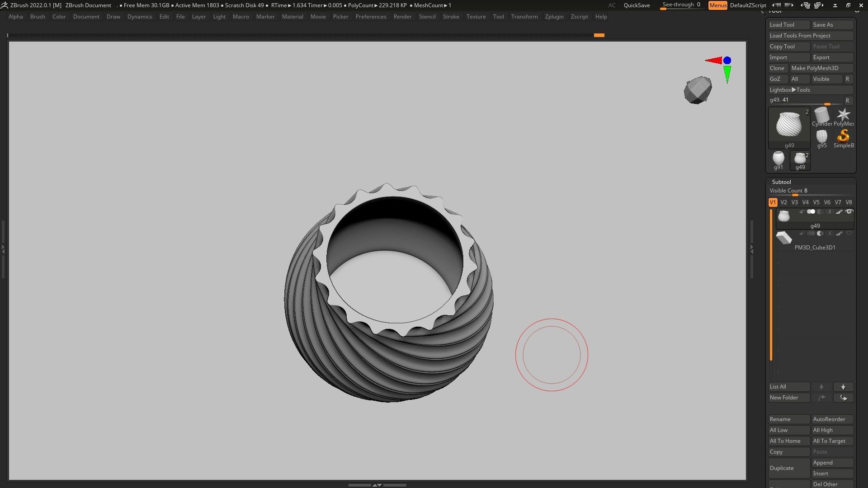Click the polypaint brush icon on g49 subtool
Viewport: 868px width, 488px height.
coord(839,212)
